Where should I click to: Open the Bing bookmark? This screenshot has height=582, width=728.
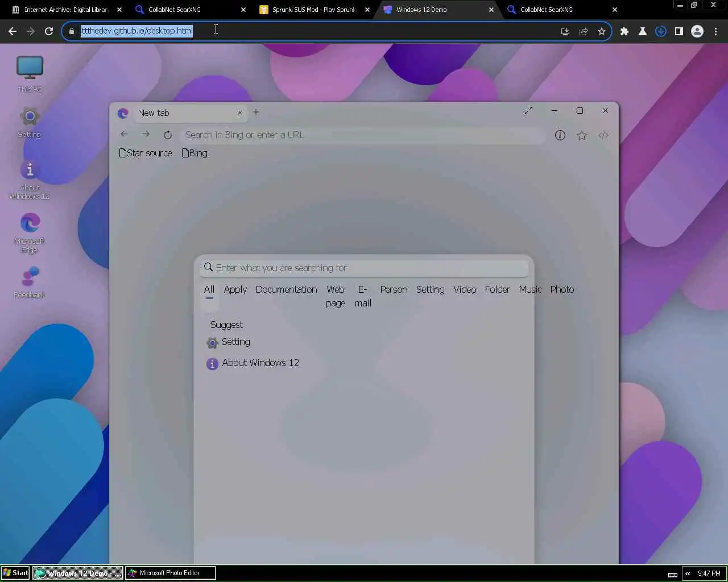pyautogui.click(x=195, y=153)
